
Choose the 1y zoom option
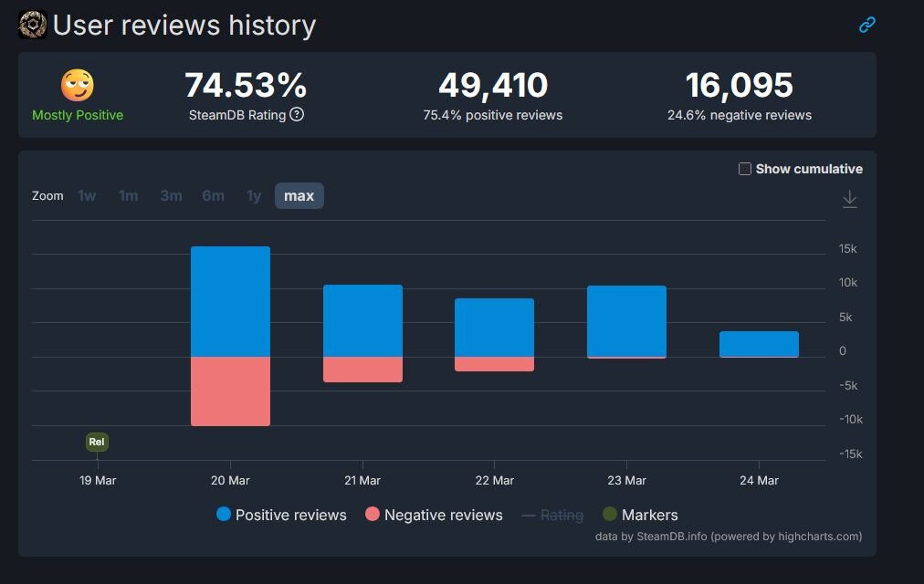tap(254, 196)
